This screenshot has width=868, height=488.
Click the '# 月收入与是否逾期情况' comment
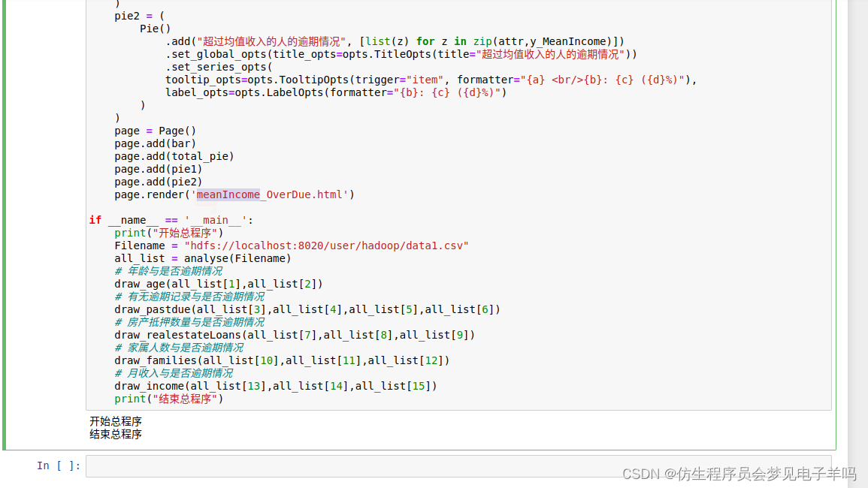pyautogui.click(x=174, y=373)
